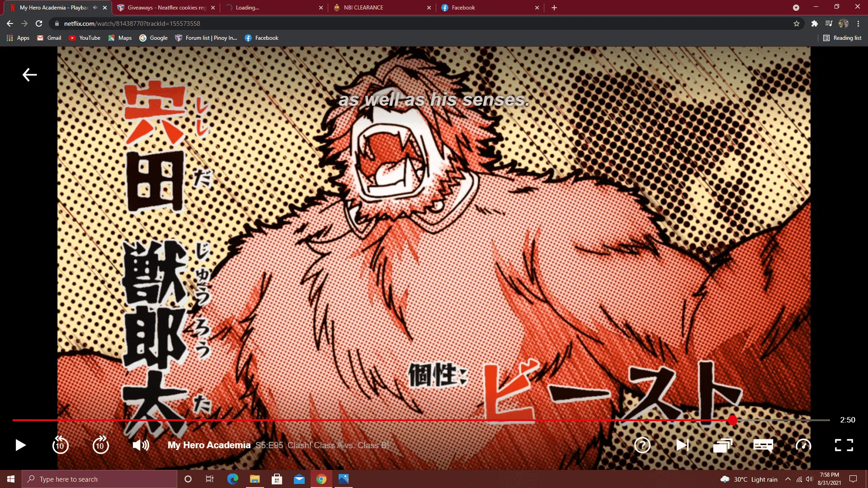Screen dimensions: 868x488
Task: Open a new browser tab
Action: (554, 8)
